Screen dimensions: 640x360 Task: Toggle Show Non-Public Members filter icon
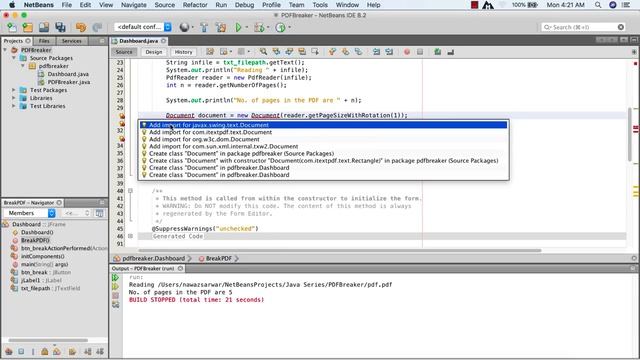click(44, 351)
